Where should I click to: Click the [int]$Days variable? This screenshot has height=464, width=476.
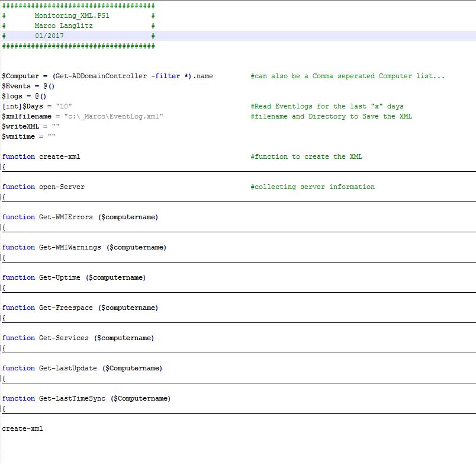click(22, 106)
